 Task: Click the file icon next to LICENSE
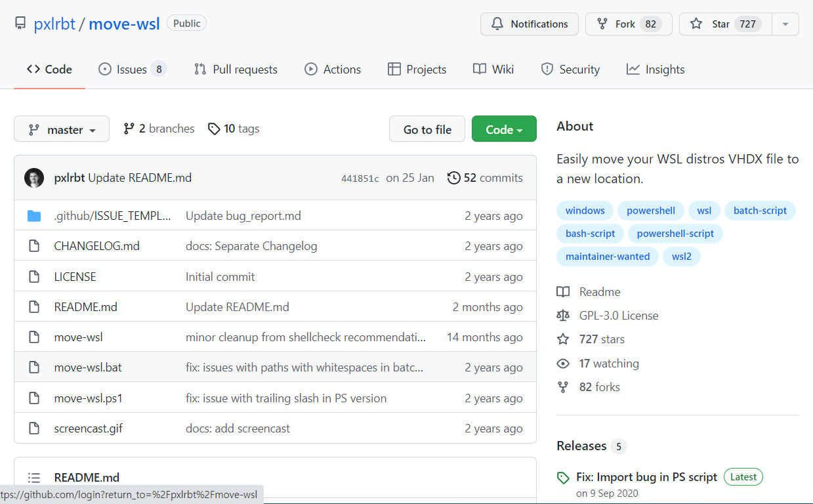pyautogui.click(x=34, y=277)
